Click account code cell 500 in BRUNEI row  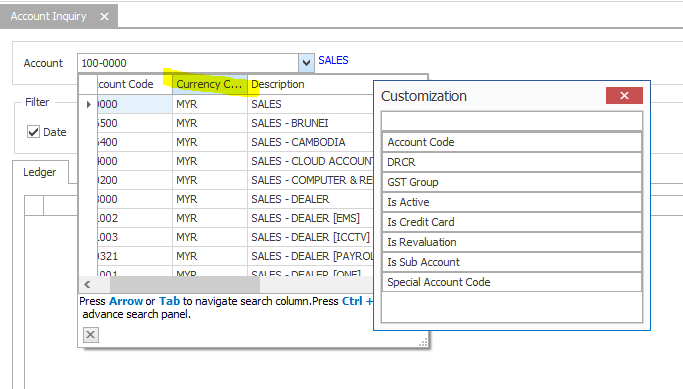135,123
